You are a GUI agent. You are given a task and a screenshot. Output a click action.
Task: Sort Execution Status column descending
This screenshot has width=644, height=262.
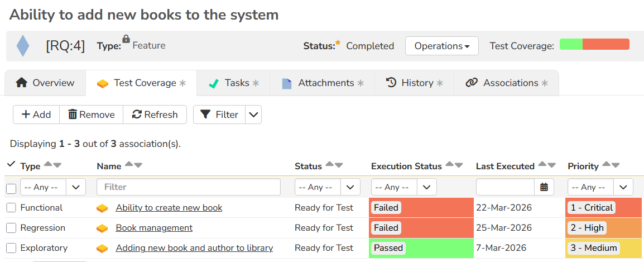459,165
